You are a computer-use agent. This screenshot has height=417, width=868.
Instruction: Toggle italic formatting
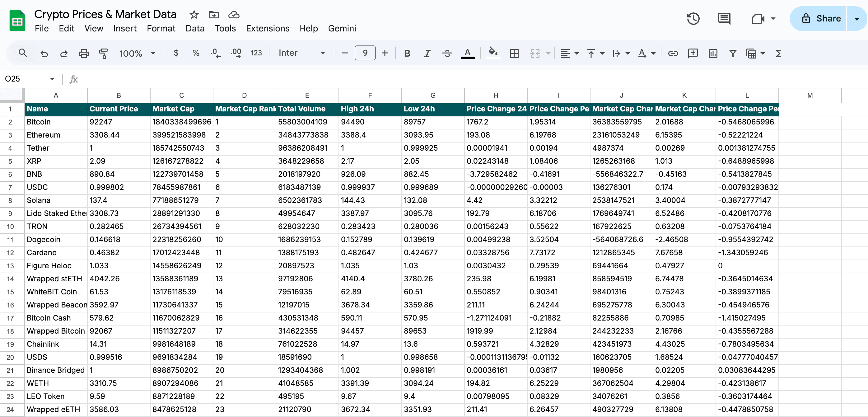[x=427, y=53]
